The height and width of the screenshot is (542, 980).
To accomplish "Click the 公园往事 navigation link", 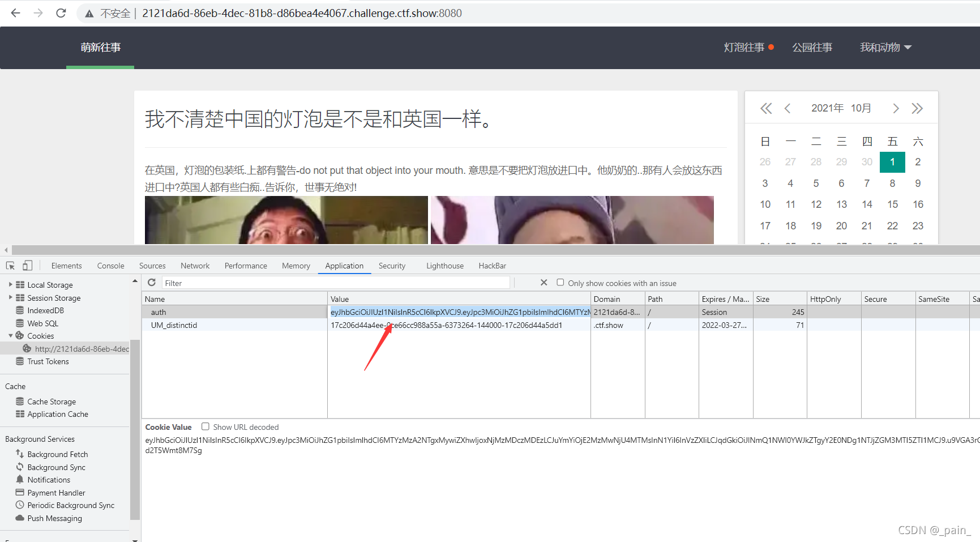I will [812, 48].
